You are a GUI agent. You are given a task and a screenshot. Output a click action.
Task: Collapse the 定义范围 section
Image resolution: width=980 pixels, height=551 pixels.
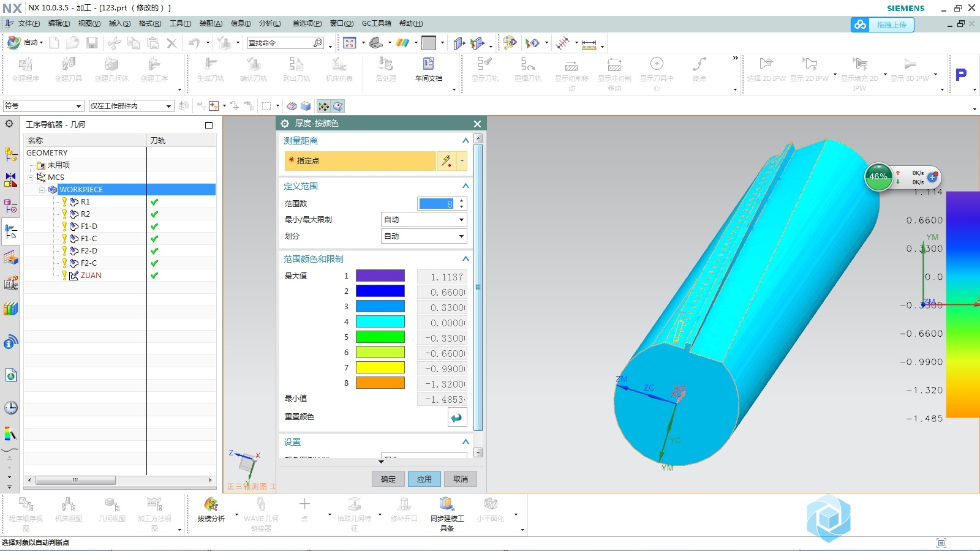pos(466,186)
